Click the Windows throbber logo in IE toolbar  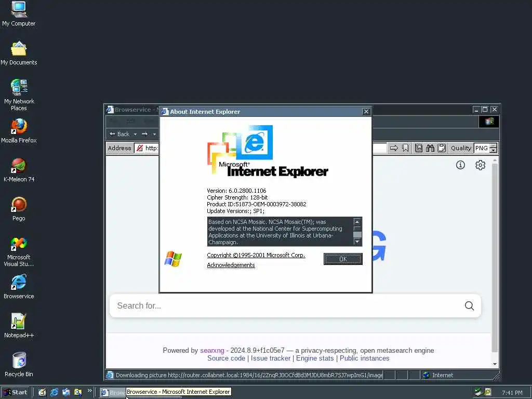click(x=488, y=122)
